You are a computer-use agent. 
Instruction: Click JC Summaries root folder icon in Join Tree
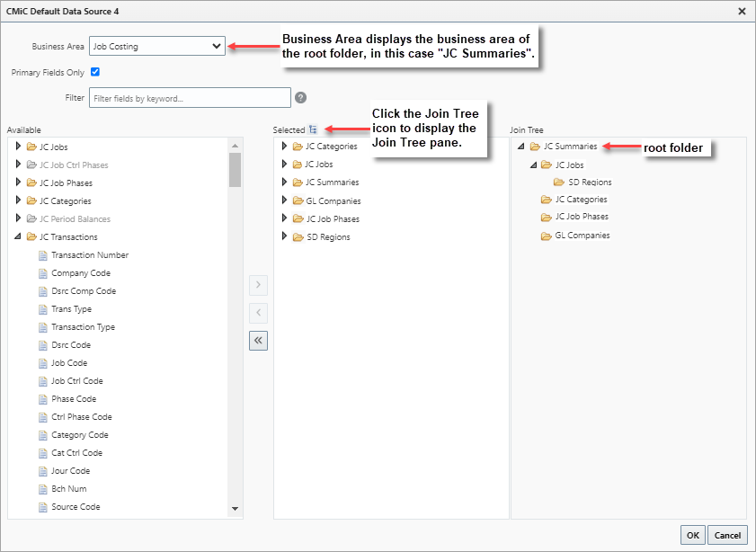coord(535,146)
